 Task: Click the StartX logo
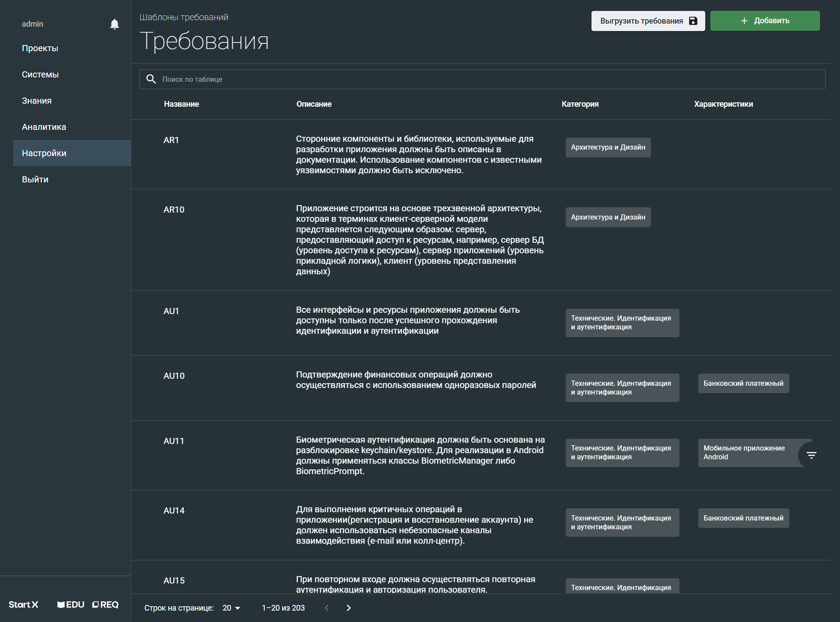[x=24, y=605]
